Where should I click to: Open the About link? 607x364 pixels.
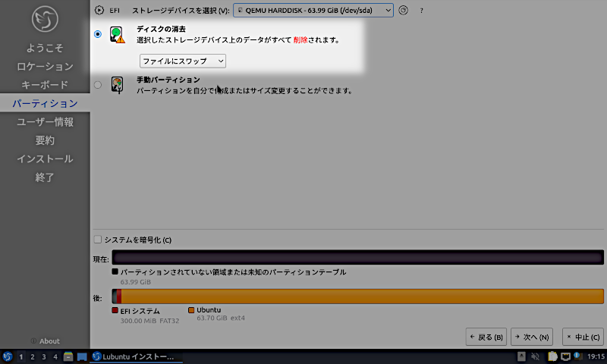click(45, 340)
